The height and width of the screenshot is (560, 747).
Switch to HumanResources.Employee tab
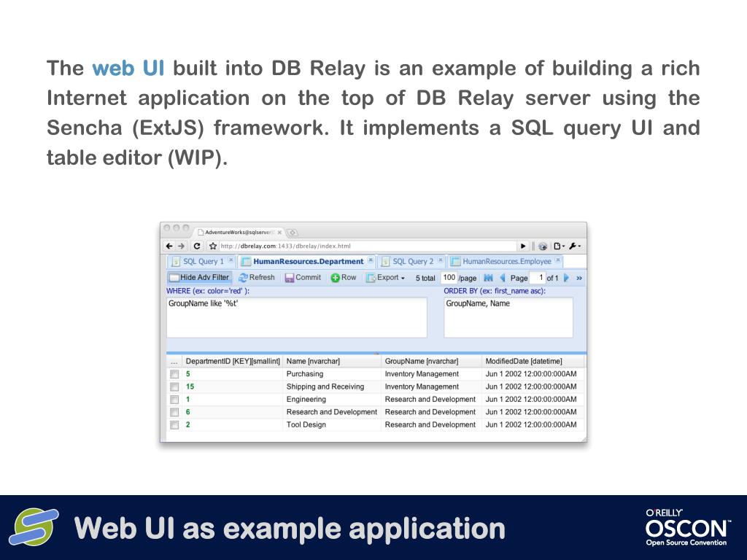click(x=506, y=262)
